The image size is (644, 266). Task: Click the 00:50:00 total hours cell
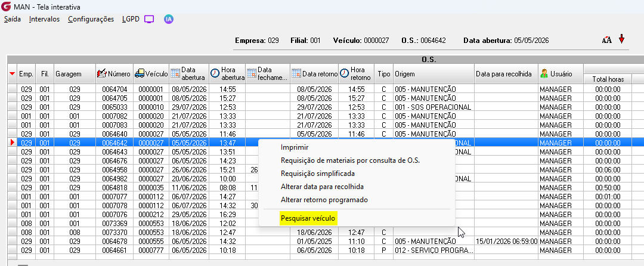click(x=608, y=188)
